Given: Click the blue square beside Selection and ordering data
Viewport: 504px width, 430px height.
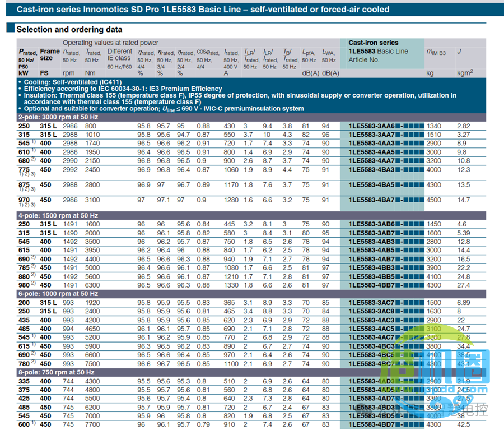Looking at the screenshot, I should 10,29.
